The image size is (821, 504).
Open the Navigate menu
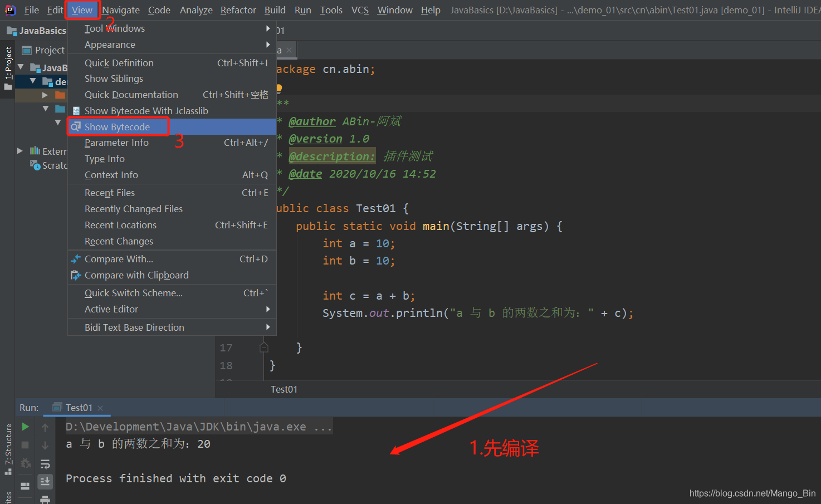click(x=121, y=10)
